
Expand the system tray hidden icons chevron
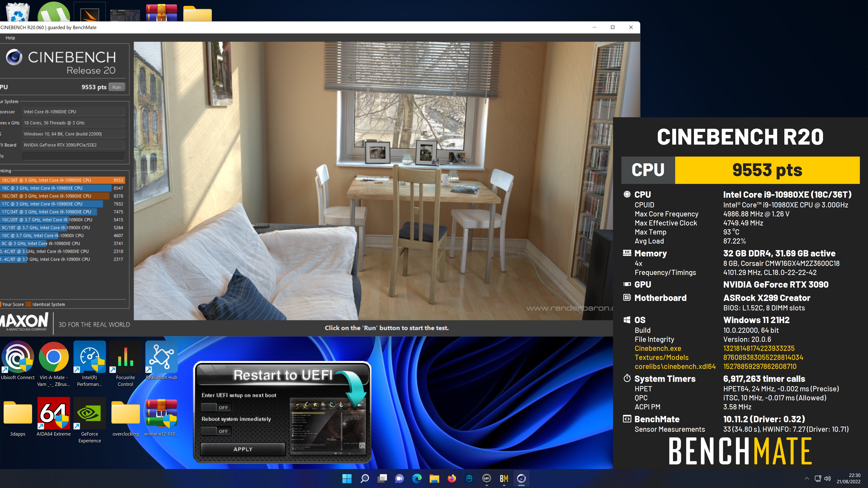click(807, 478)
